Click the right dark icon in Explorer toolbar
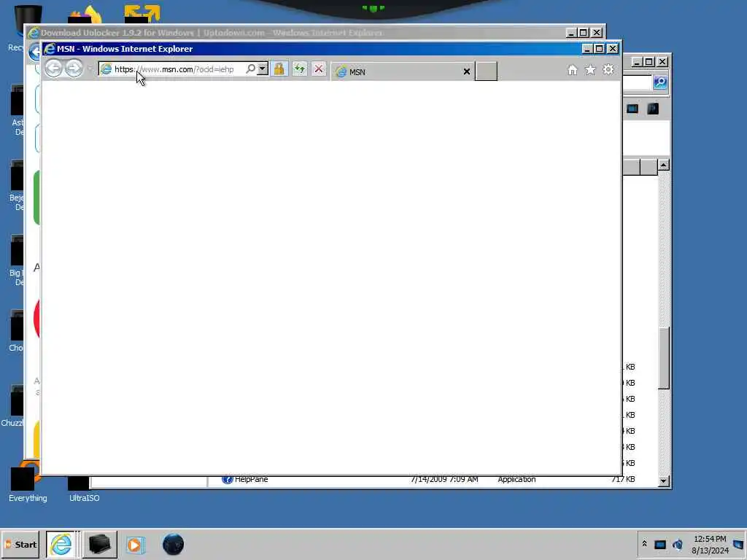 [653, 109]
